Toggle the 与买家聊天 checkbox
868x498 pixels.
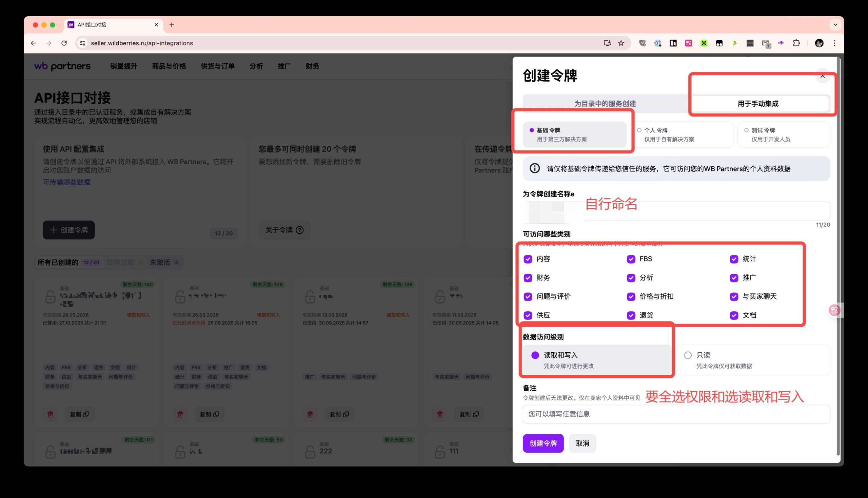coord(734,296)
